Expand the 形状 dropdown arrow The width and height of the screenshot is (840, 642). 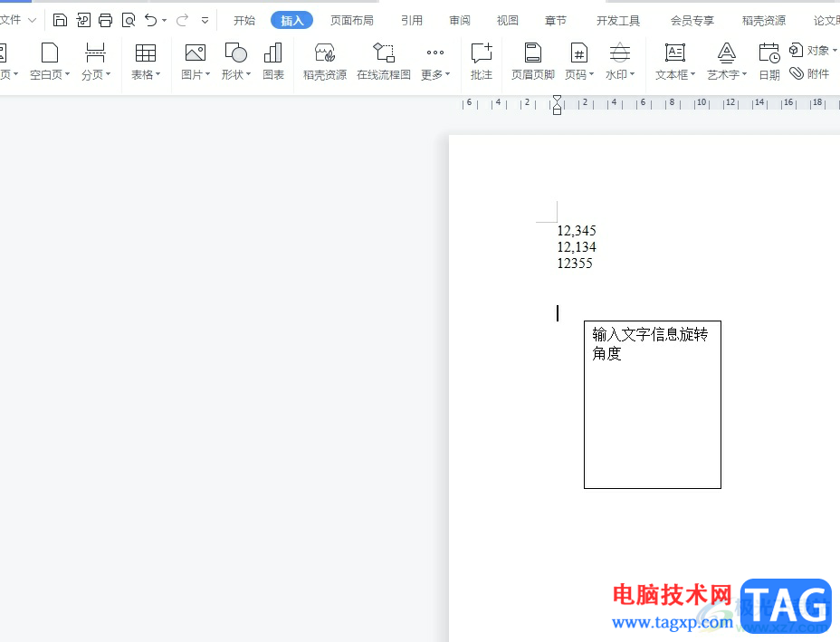pyautogui.click(x=249, y=74)
